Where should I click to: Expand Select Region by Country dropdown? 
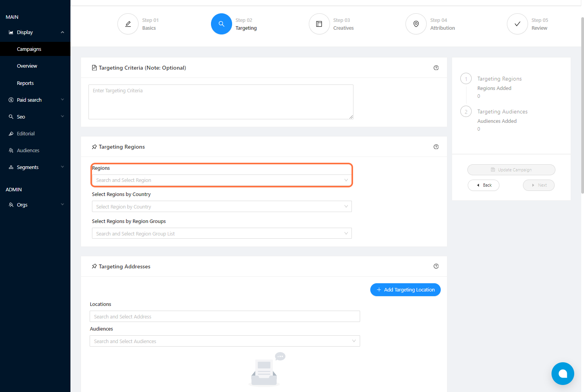click(222, 207)
